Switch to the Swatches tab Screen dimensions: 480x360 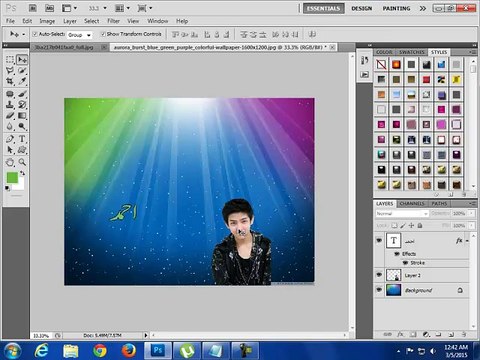tap(412, 52)
